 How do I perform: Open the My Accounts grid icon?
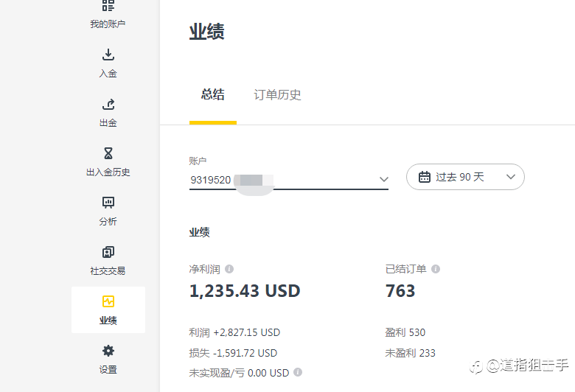108,6
